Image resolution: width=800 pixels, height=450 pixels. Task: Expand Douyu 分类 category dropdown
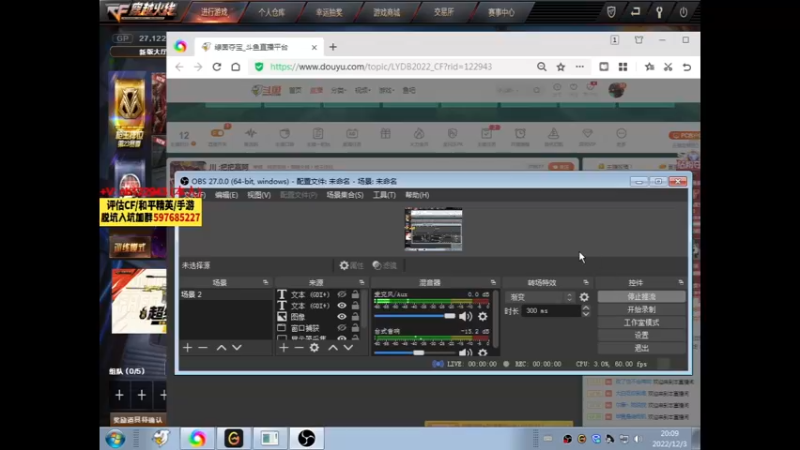[x=338, y=90]
